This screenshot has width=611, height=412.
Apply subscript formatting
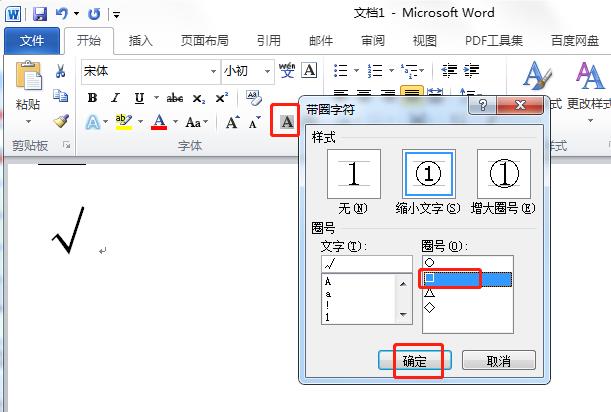(x=198, y=98)
